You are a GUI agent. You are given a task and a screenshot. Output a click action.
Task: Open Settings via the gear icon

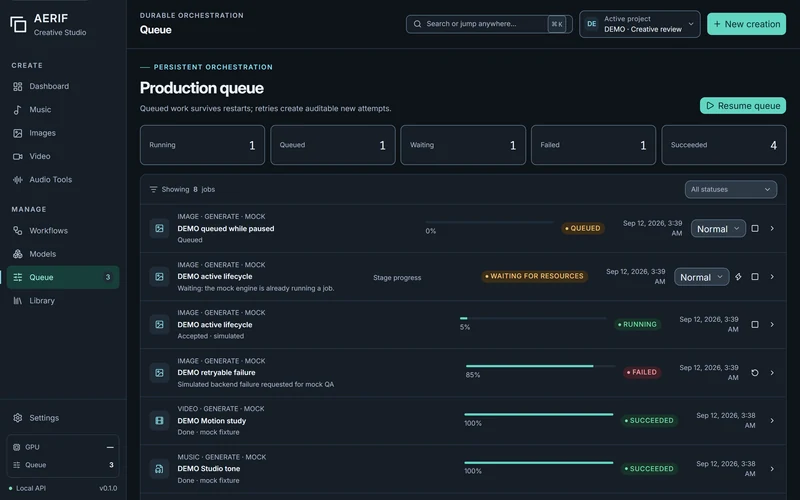point(17,418)
